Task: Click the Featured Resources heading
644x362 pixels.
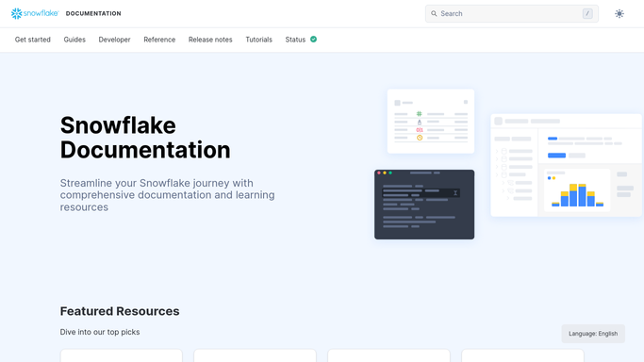Action: click(x=120, y=311)
